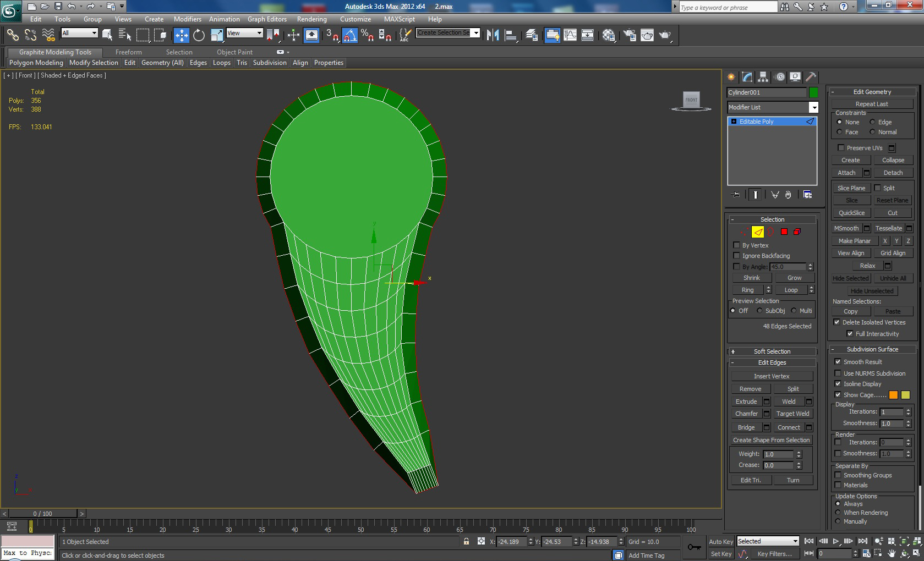Check the Preserve UVs checkbox
The image size is (924, 561).
click(841, 148)
